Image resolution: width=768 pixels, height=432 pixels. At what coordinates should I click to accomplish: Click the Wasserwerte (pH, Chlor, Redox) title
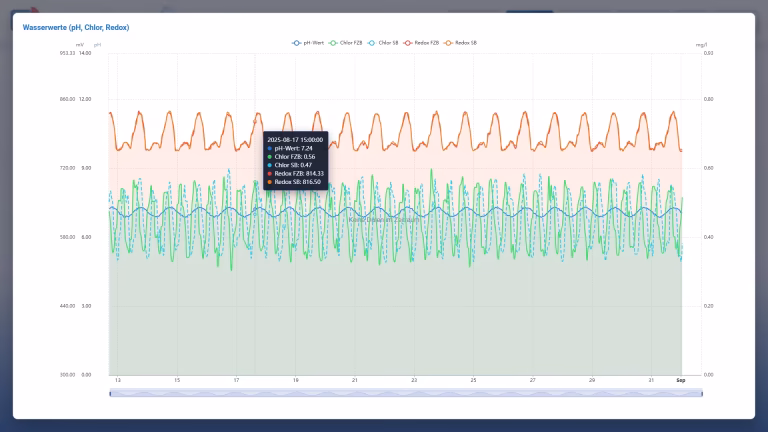76,27
